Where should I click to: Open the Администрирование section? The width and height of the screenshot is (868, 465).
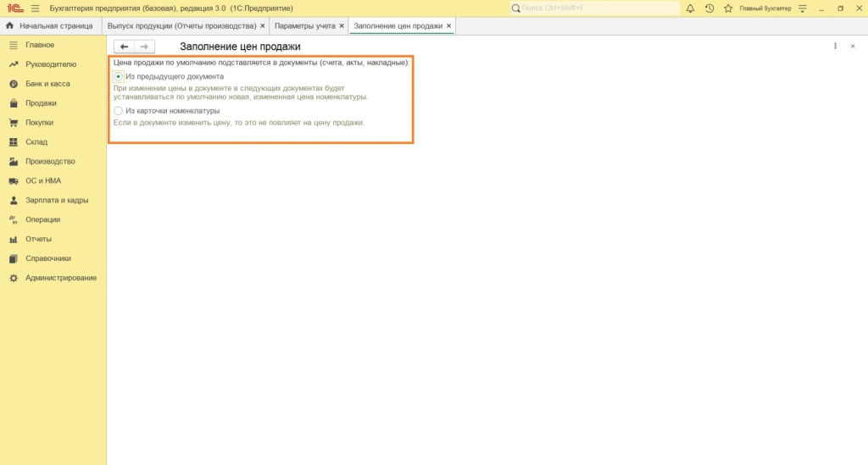pos(61,278)
